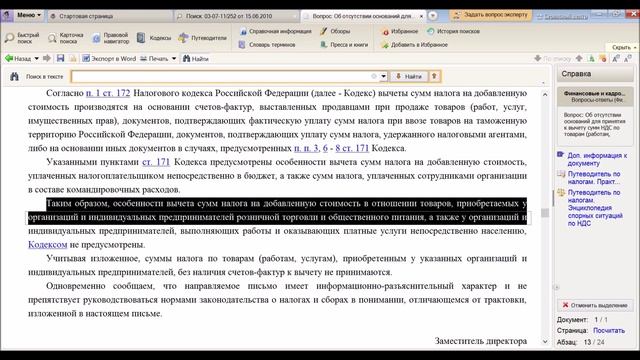Open Избранное list
640x360 pixels.
[400, 31]
